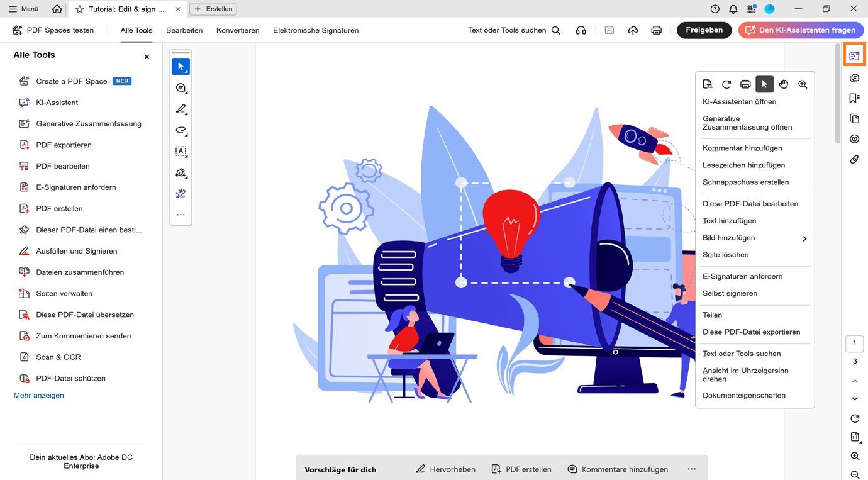Zoom in using the right rail magnifier

pos(855,456)
